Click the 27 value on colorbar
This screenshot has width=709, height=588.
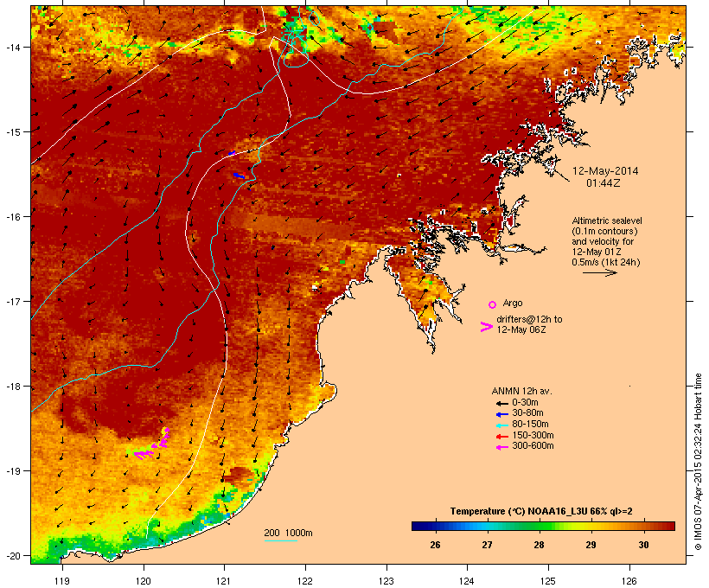(x=487, y=545)
